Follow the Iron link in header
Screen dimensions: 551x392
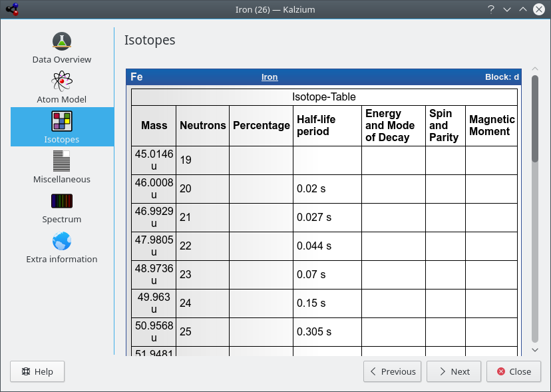[x=270, y=77]
